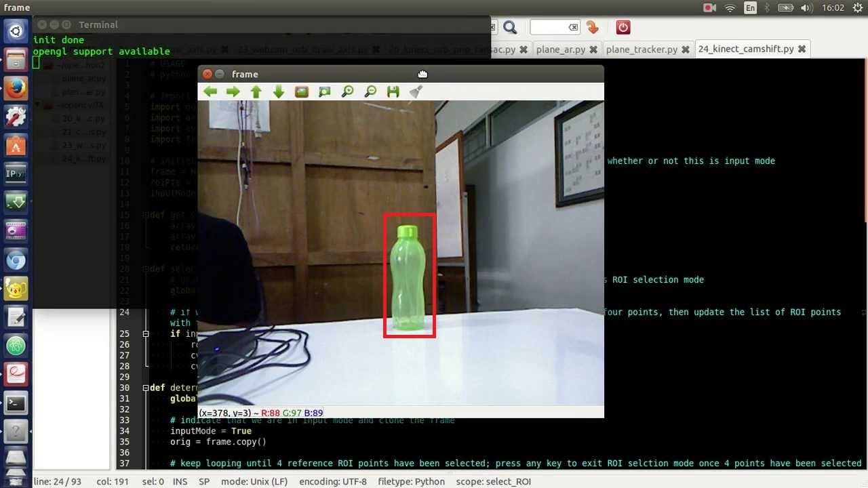
Task: Launch IPython from the dock
Action: click(16, 174)
